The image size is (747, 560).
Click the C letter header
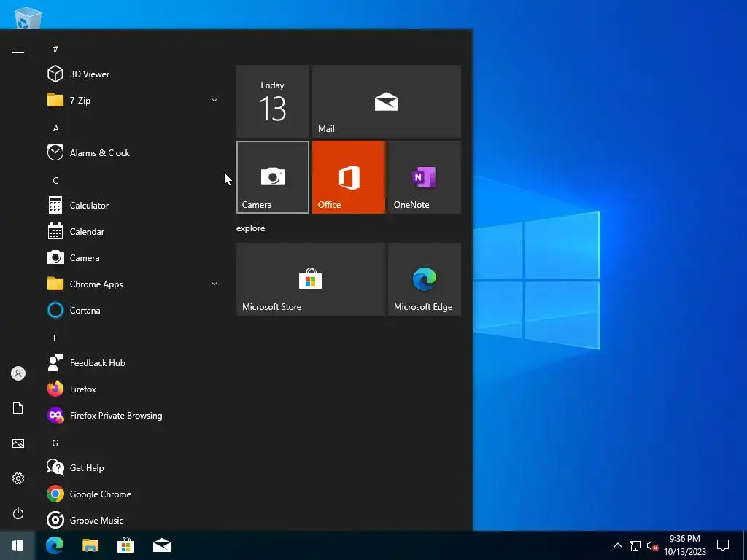click(x=55, y=181)
